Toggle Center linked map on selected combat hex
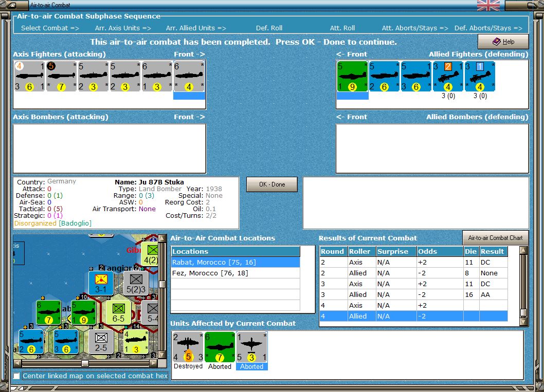Screen dimensions: 544x392 pyautogui.click(x=16, y=376)
